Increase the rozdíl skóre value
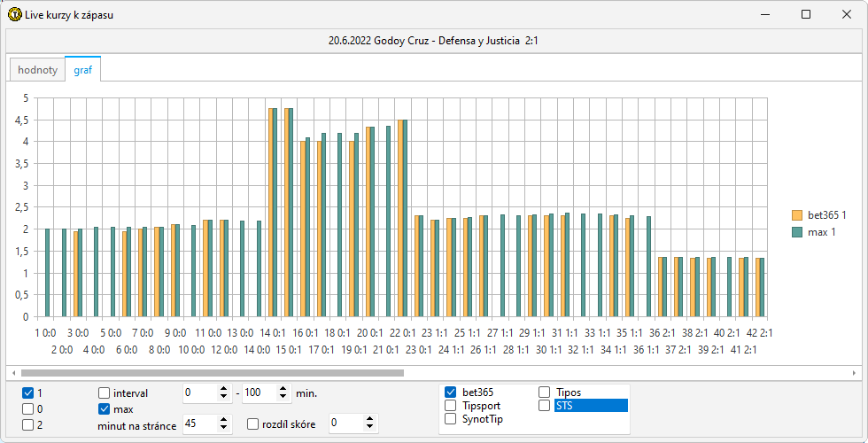This screenshot has width=868, height=443. coord(370,420)
